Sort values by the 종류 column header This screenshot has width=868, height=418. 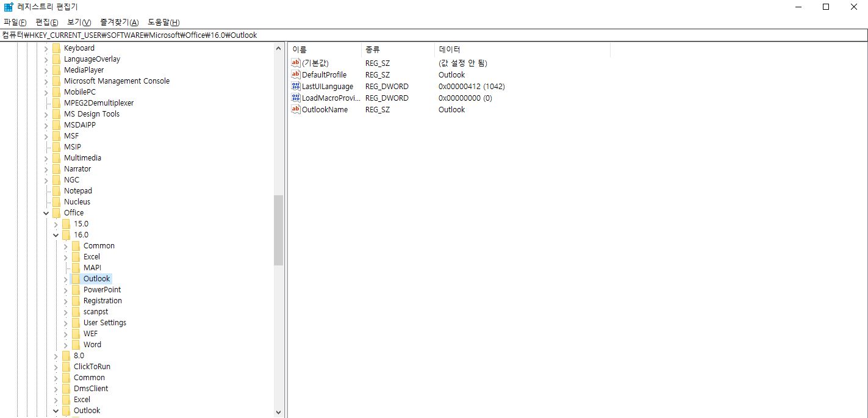click(x=398, y=49)
